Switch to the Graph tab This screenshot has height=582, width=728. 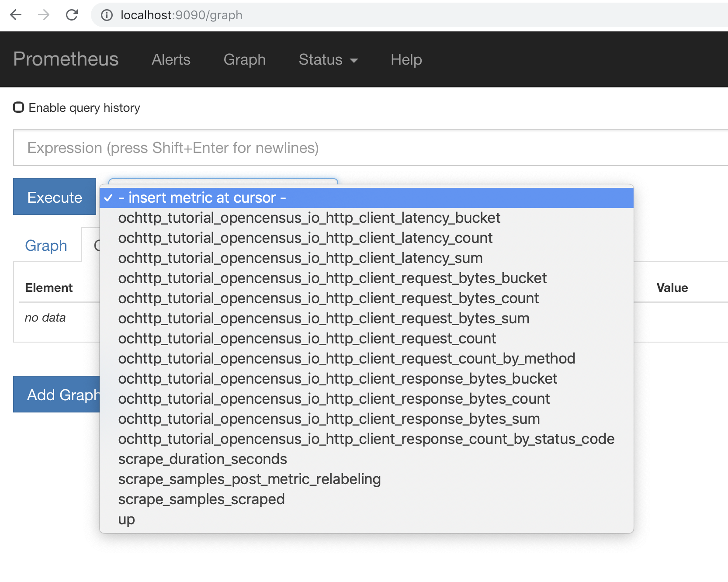[x=46, y=246]
